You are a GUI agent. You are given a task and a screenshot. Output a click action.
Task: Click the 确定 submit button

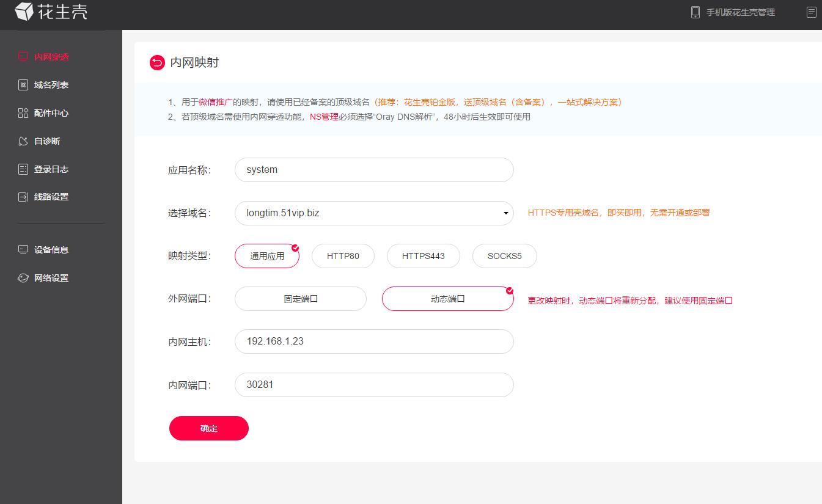click(208, 428)
